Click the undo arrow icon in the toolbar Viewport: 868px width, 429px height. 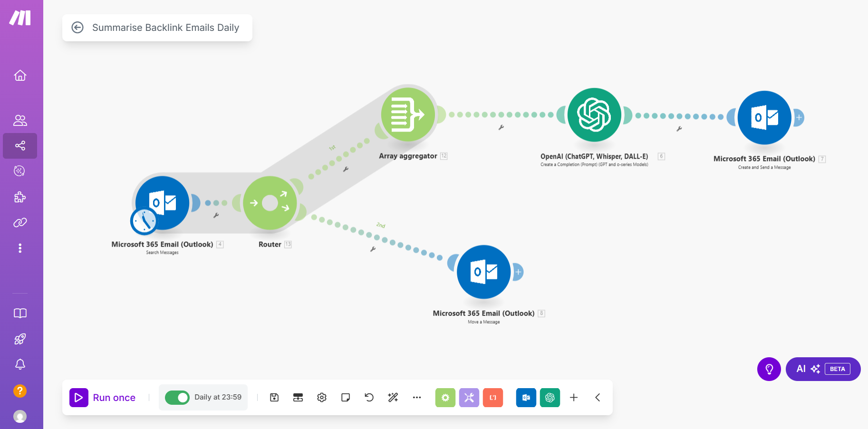[369, 398]
